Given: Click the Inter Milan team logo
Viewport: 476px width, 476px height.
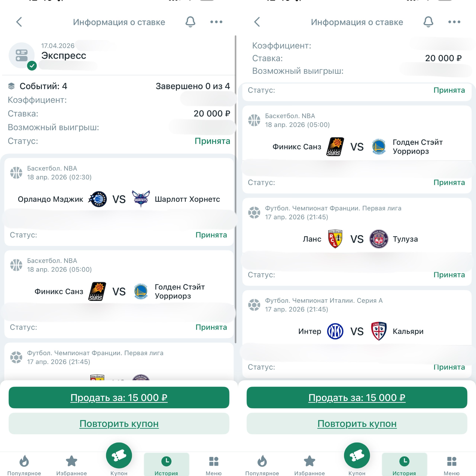Looking at the screenshot, I should click(x=335, y=331).
